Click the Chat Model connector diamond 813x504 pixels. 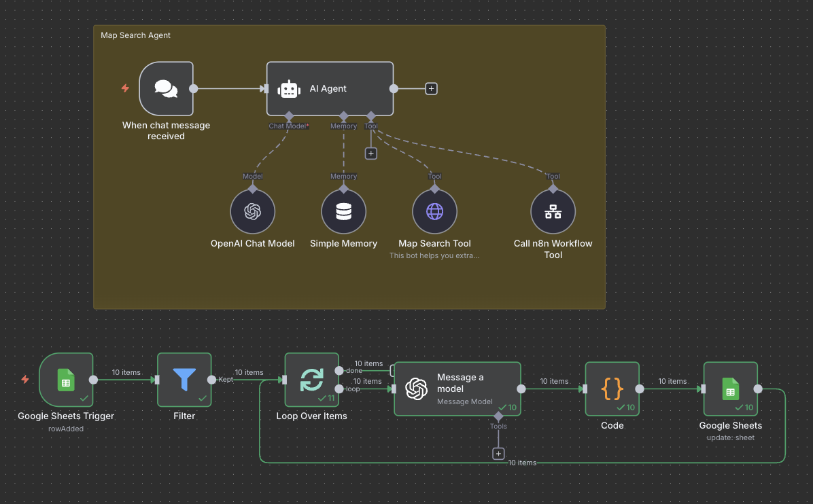click(x=288, y=116)
